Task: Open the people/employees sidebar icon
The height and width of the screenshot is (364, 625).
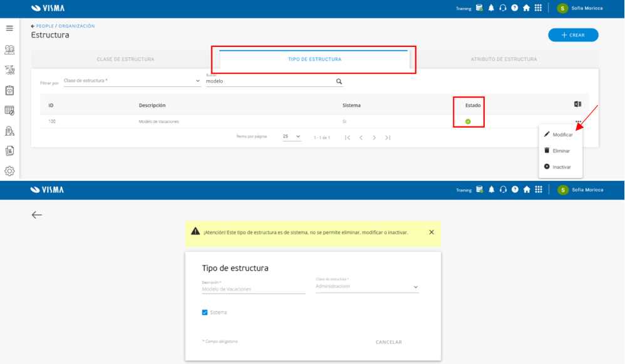Action: (x=9, y=49)
